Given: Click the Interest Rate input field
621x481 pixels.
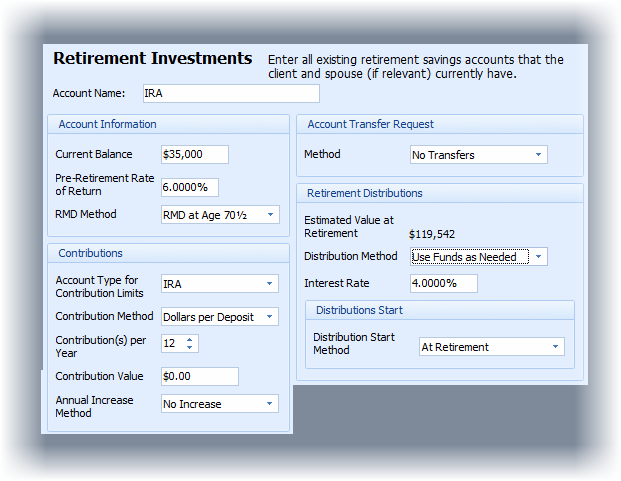Looking at the screenshot, I should pyautogui.click(x=443, y=283).
